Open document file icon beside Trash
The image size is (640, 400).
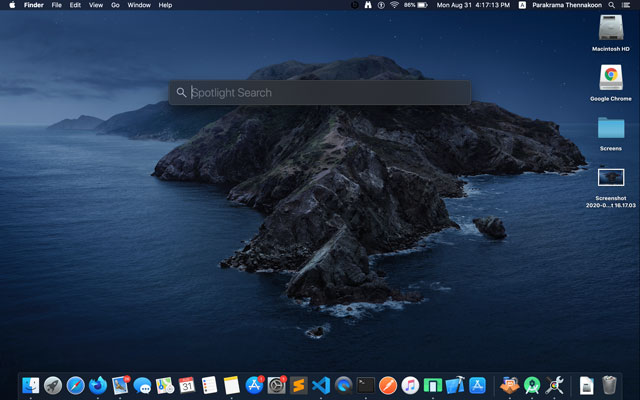pyautogui.click(x=587, y=385)
